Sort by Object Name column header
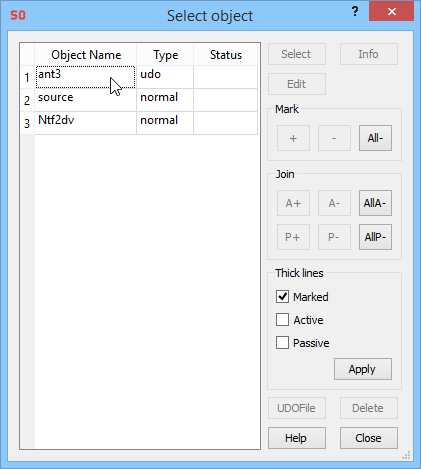 (x=86, y=55)
